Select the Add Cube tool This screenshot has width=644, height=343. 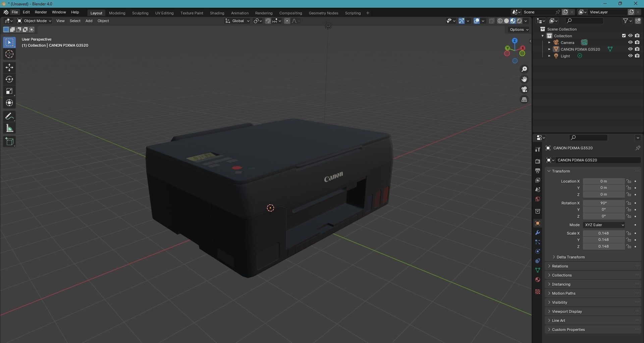click(9, 142)
